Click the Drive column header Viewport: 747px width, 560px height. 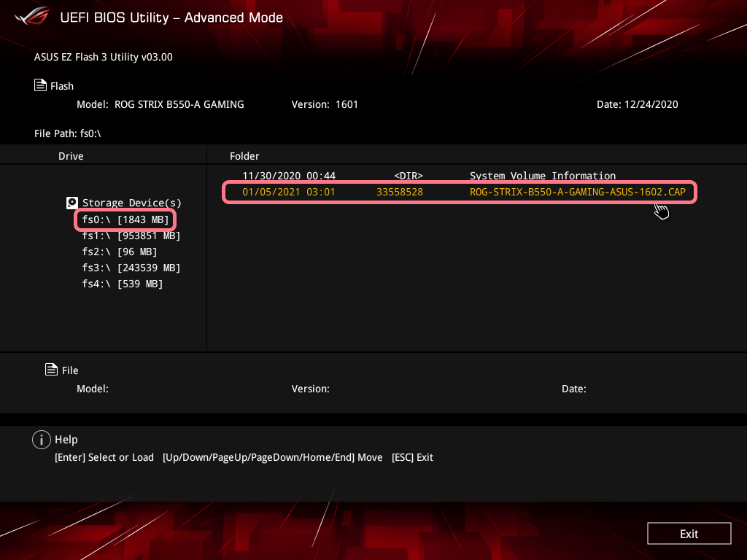click(x=71, y=156)
